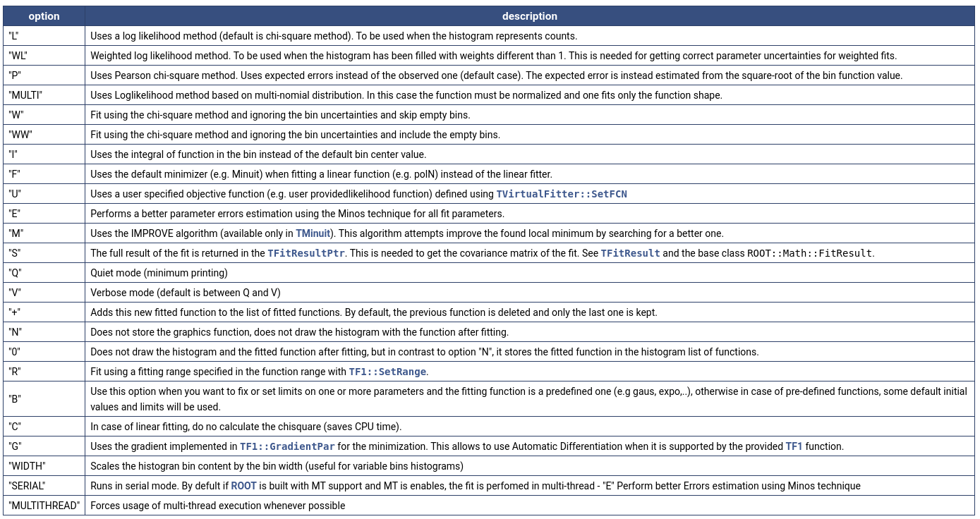Viewport: 980px width, 519px height.
Task: Open the TVirtualFitter::SetFCN link
Action: (562, 194)
